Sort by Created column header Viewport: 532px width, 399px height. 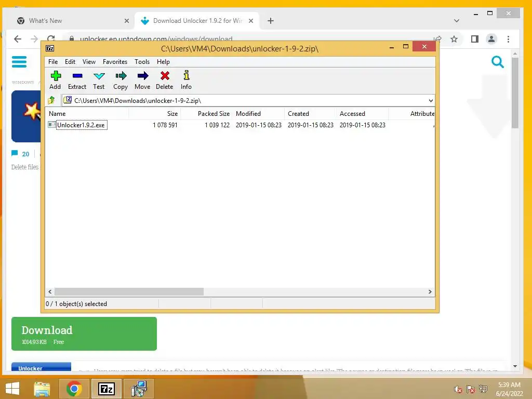tap(310, 114)
